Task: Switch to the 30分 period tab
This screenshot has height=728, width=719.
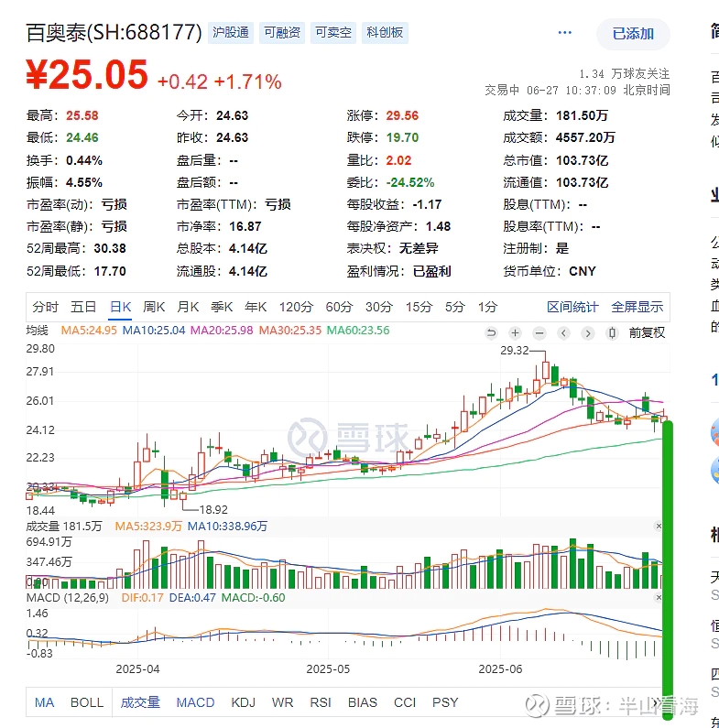Action: point(379,307)
